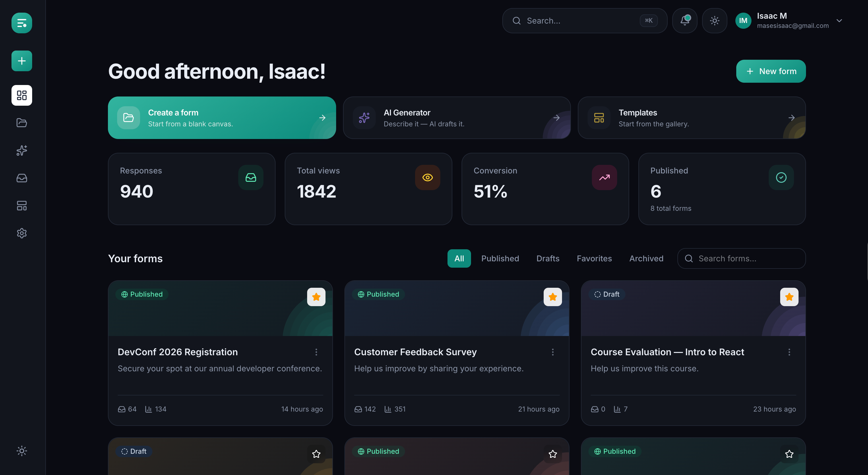
Task: Open DevConf 2026 Registration form title
Action: tap(178, 352)
